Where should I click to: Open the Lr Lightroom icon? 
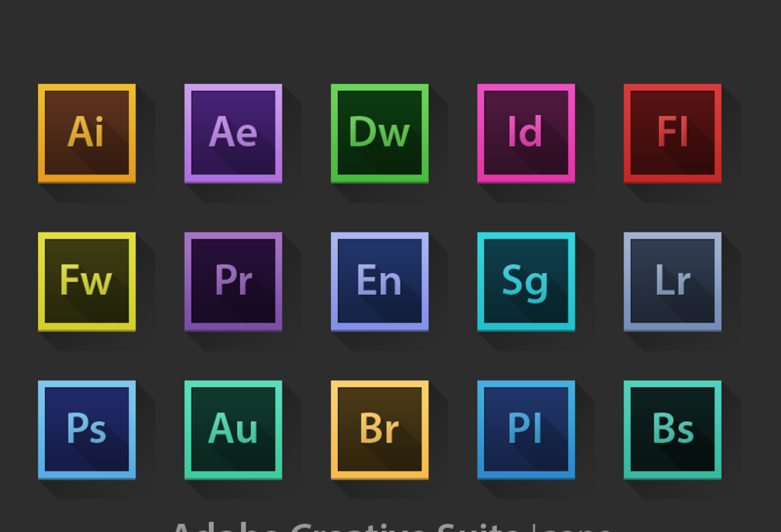pyautogui.click(x=673, y=282)
